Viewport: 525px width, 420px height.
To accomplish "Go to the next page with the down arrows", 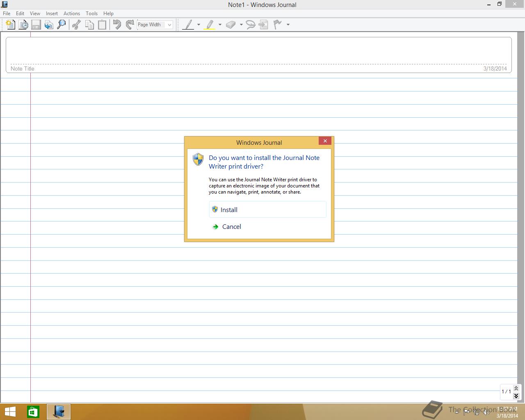I will point(516,396).
